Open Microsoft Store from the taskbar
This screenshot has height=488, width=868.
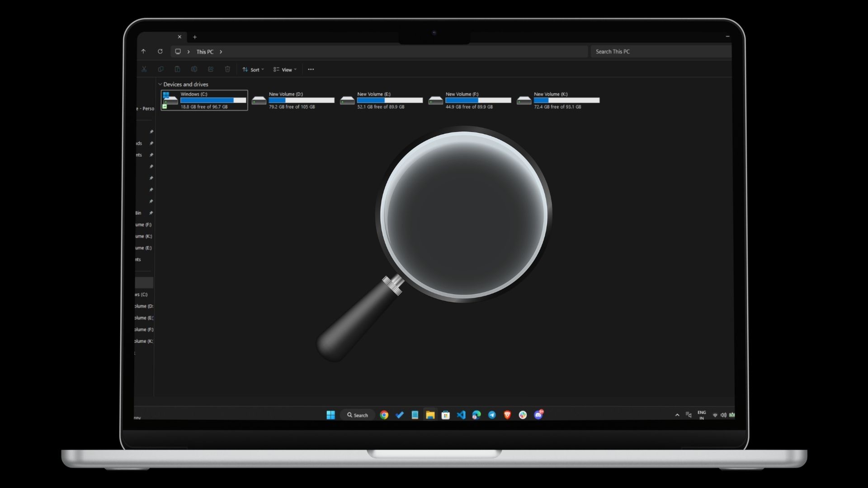pyautogui.click(x=446, y=415)
